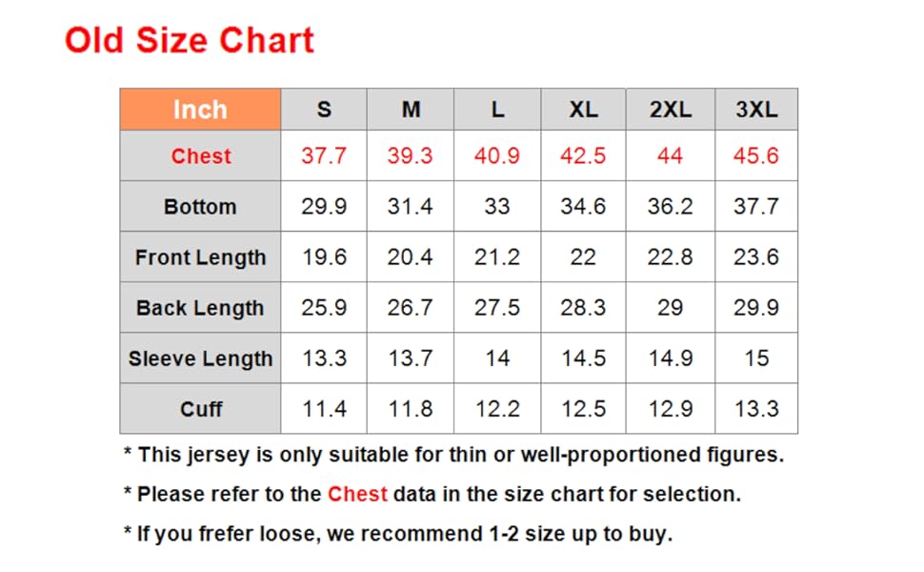Image resolution: width=924 pixels, height=572 pixels.
Task: Click Cuff value 12.9 for 2XL
Action: coord(670,409)
